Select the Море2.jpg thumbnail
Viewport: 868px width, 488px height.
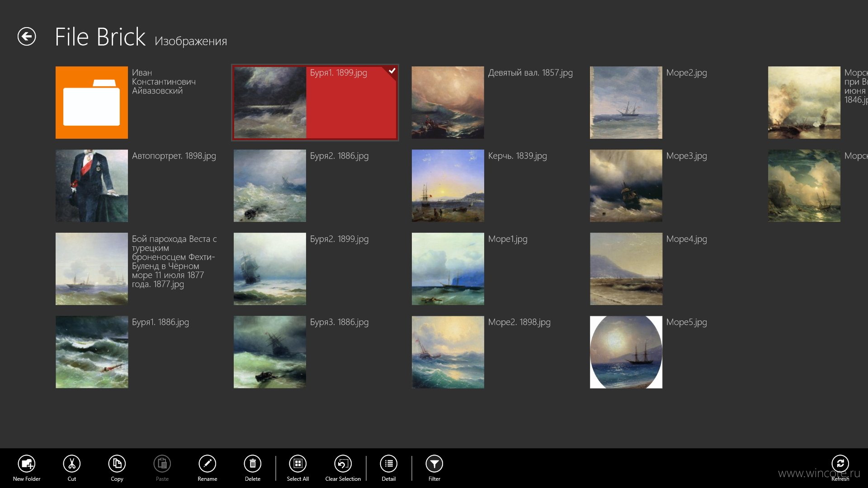[626, 103]
